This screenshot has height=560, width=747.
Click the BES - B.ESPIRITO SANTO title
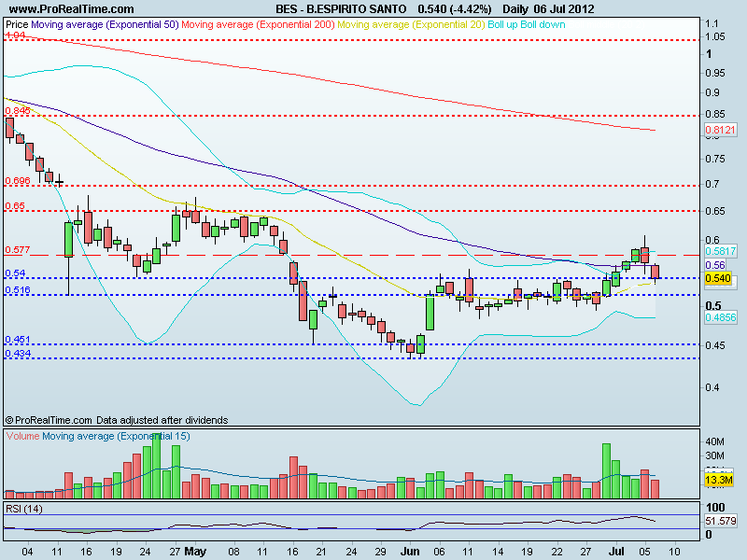pos(341,9)
